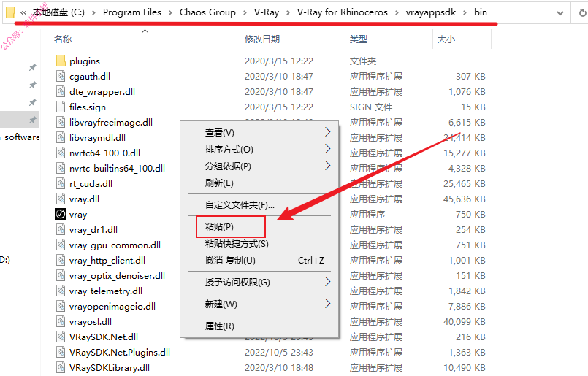Select the vray_optix_denoiser.dll file icon
The width and height of the screenshot is (588, 376).
coord(61,275)
